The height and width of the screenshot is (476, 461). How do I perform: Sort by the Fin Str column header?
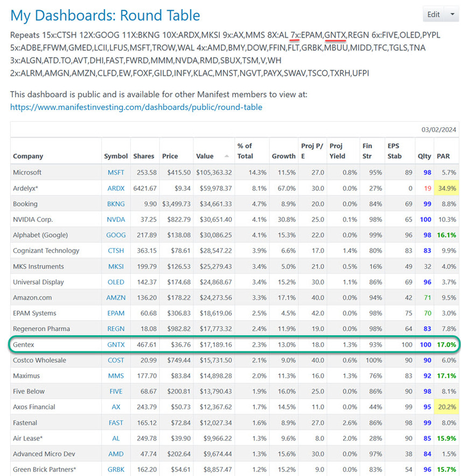[x=367, y=151]
